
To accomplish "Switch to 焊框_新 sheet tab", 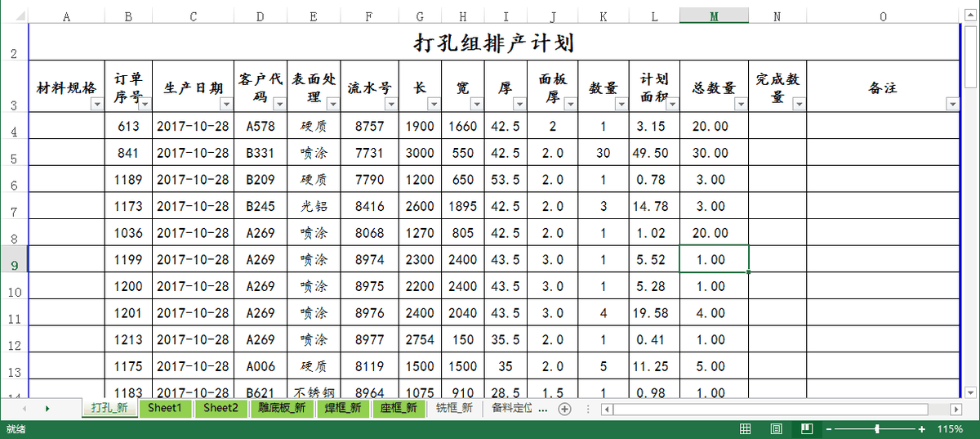I will (x=343, y=408).
